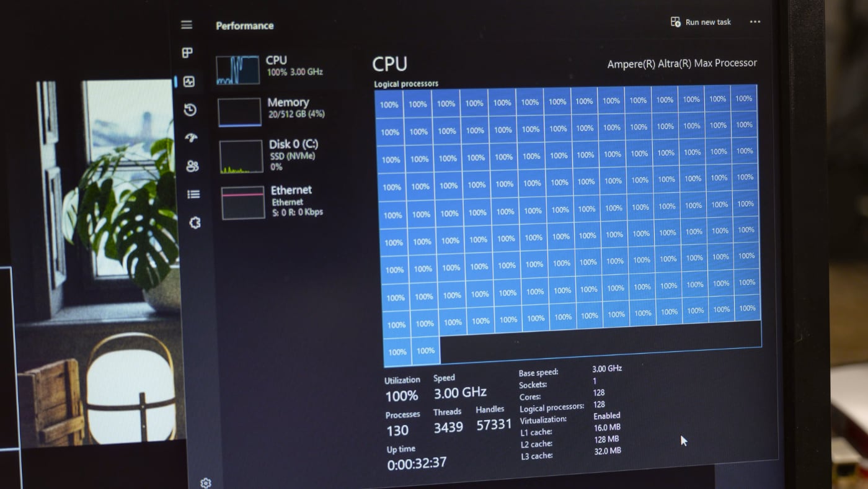Click the Cores value 128
The image size is (868, 489).
(599, 393)
